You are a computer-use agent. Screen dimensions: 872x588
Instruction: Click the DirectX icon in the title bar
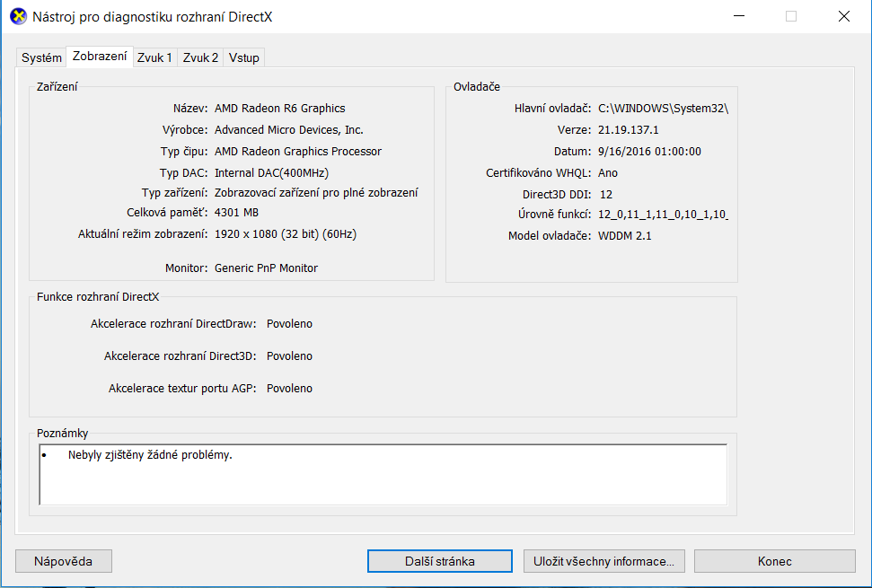[x=18, y=16]
